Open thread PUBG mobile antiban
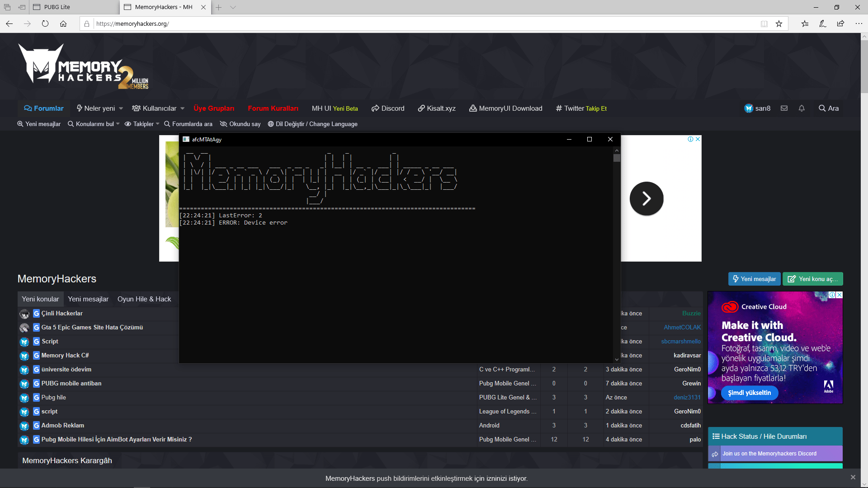Viewport: 868px width, 488px height. tap(71, 383)
